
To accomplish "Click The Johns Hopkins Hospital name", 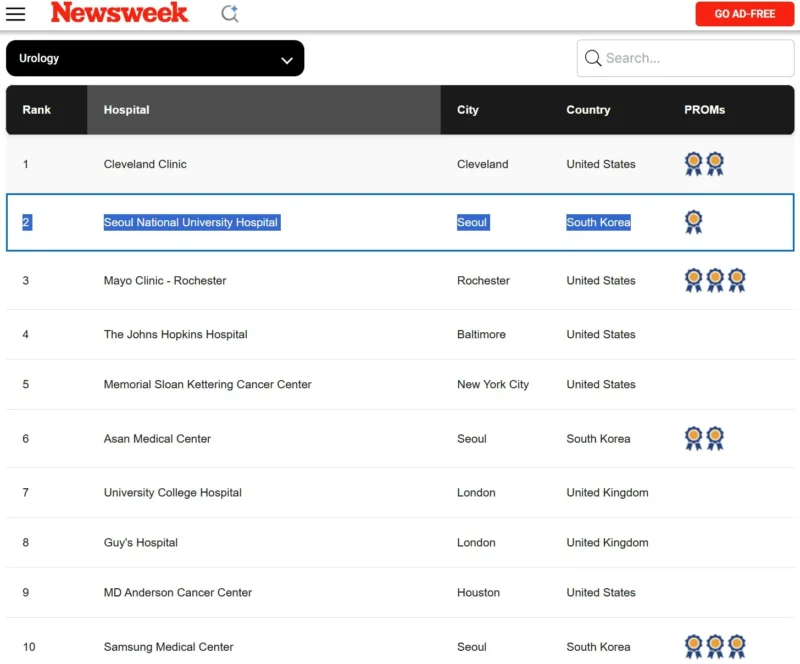I will tap(176, 334).
